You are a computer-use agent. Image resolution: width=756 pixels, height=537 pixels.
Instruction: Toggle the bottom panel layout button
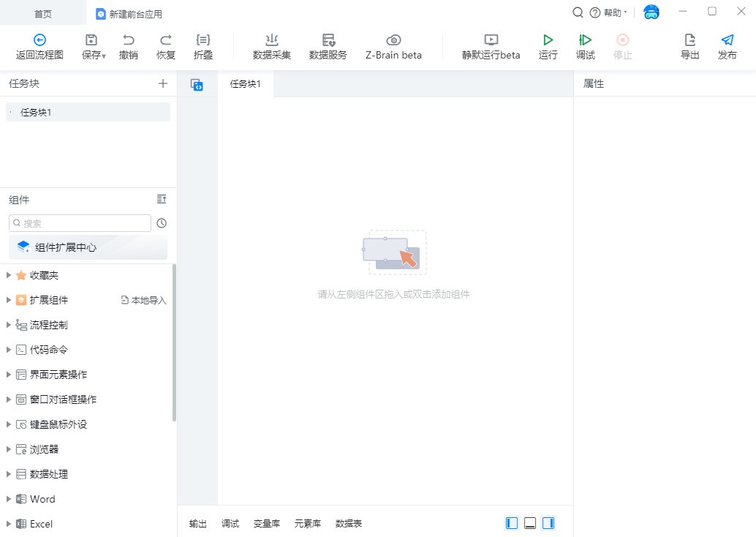(x=530, y=523)
